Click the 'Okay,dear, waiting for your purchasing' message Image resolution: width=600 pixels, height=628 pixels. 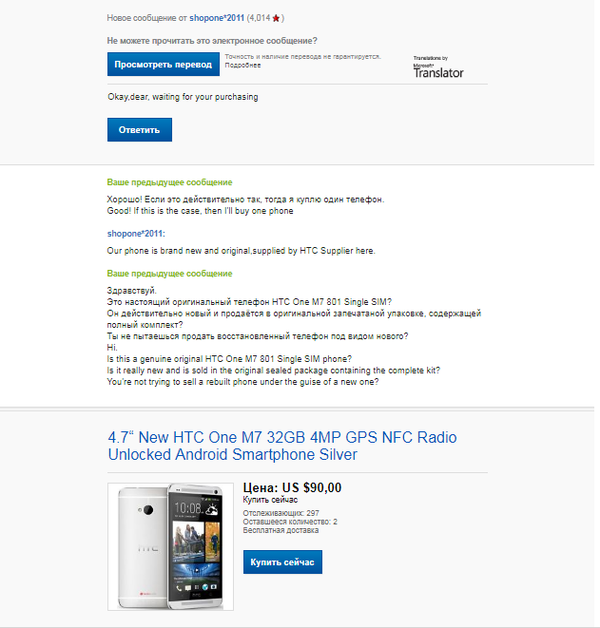(182, 97)
